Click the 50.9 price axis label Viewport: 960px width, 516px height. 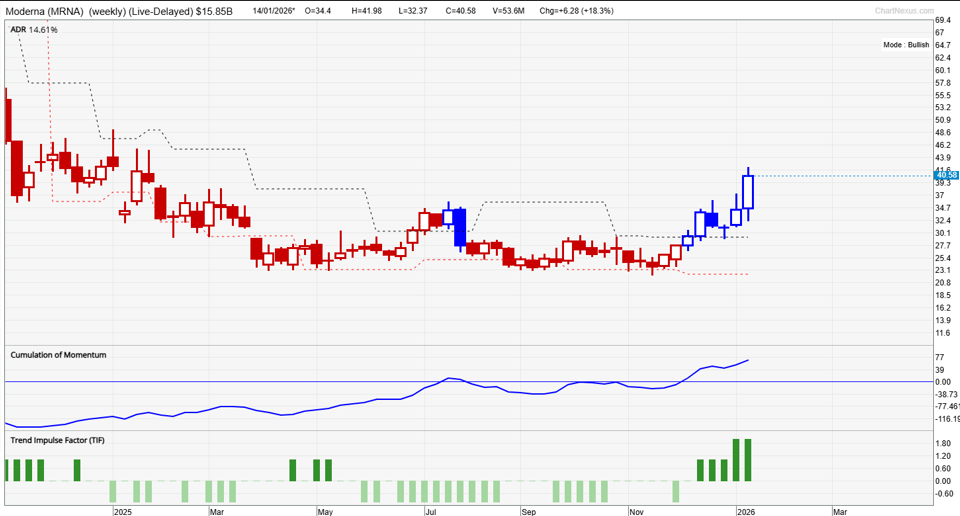pyautogui.click(x=943, y=120)
